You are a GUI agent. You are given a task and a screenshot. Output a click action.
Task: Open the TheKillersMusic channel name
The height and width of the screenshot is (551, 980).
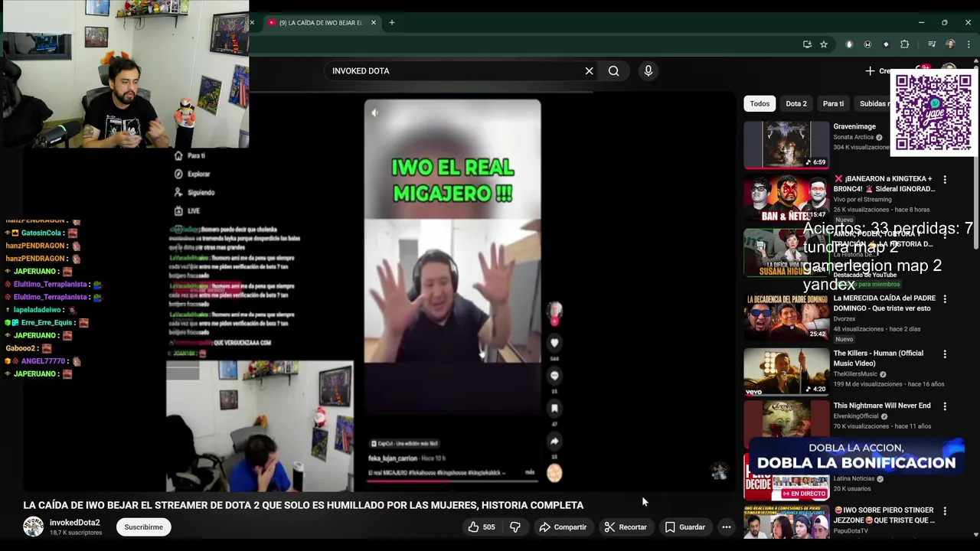point(855,374)
